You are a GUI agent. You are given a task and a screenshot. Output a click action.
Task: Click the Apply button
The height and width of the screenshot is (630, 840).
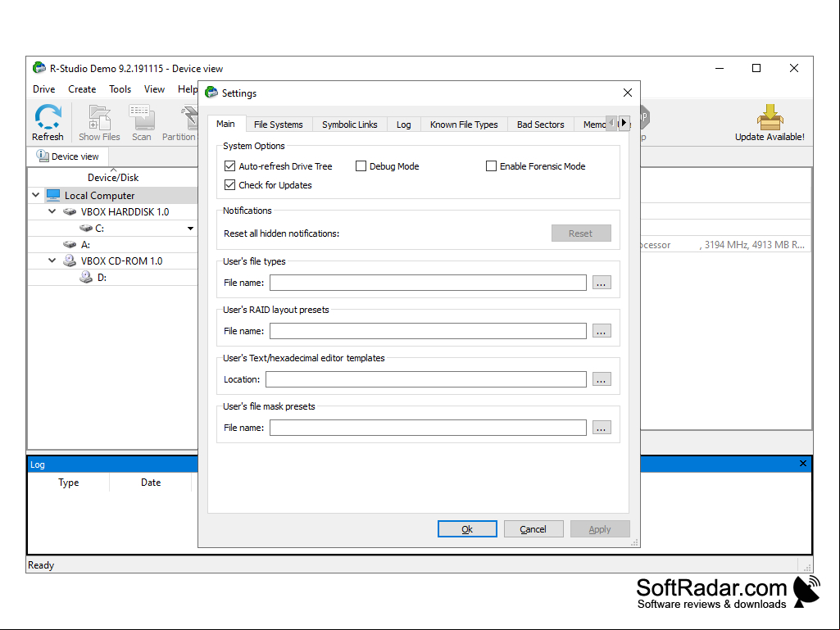pos(599,528)
